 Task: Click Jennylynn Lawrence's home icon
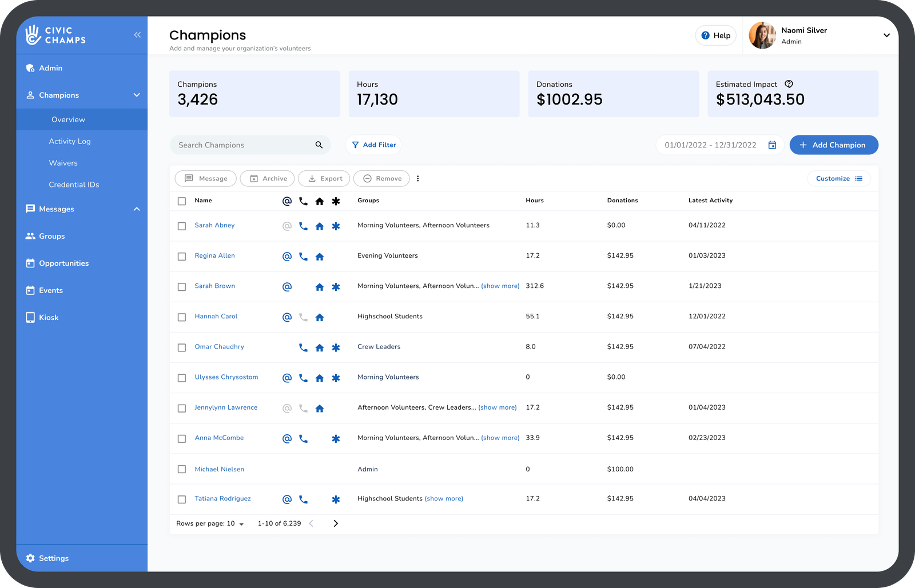(320, 408)
